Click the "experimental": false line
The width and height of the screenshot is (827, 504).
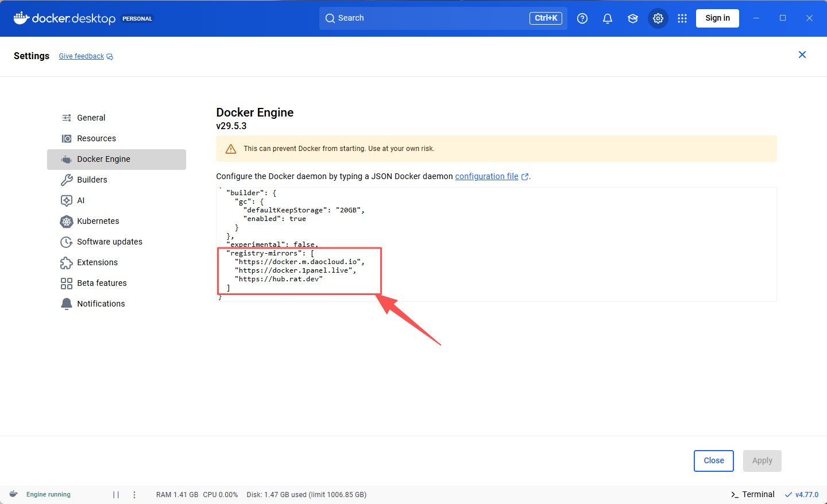[x=272, y=245]
